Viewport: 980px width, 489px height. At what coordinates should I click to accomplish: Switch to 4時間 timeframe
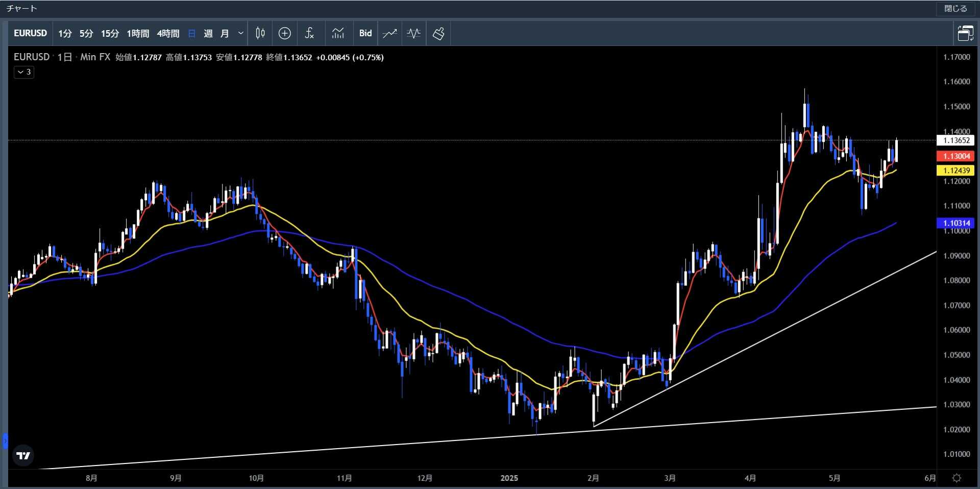[x=168, y=33]
